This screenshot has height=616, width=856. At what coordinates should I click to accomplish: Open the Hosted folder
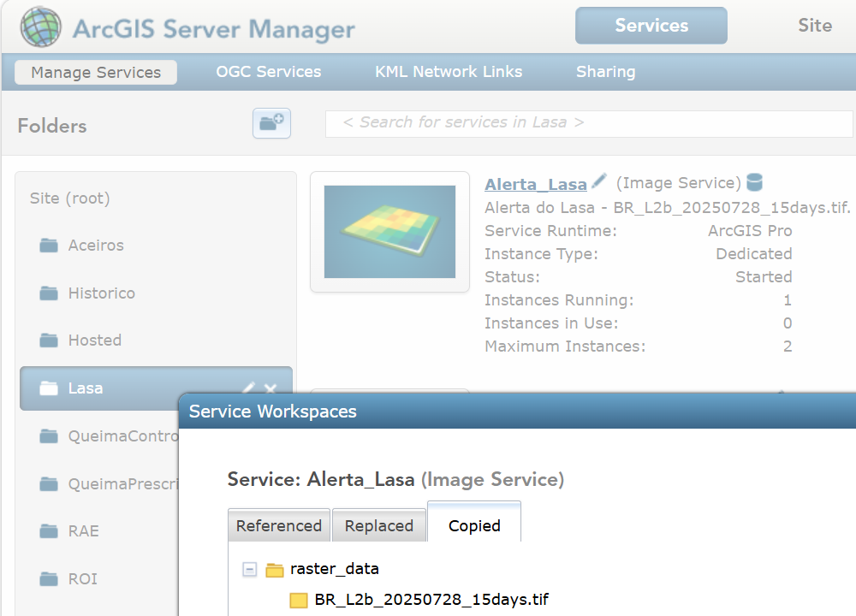tap(95, 341)
